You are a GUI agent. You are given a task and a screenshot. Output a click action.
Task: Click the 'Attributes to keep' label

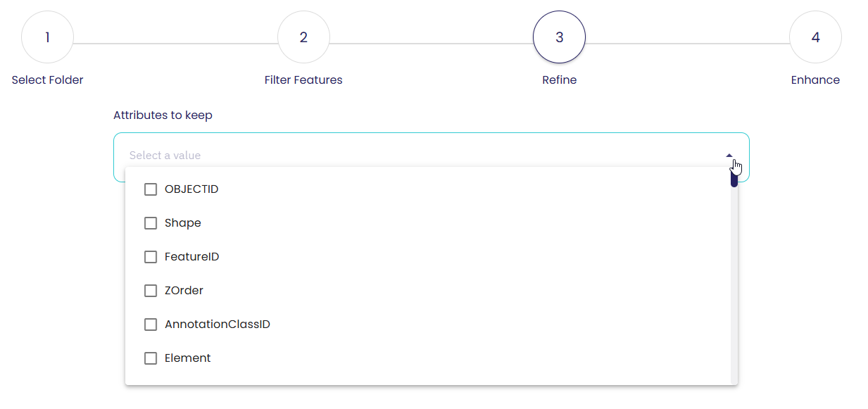point(163,115)
